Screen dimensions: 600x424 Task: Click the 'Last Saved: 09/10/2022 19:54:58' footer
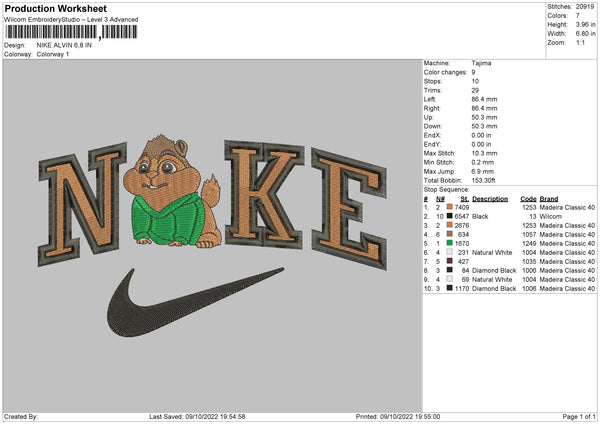(197, 416)
